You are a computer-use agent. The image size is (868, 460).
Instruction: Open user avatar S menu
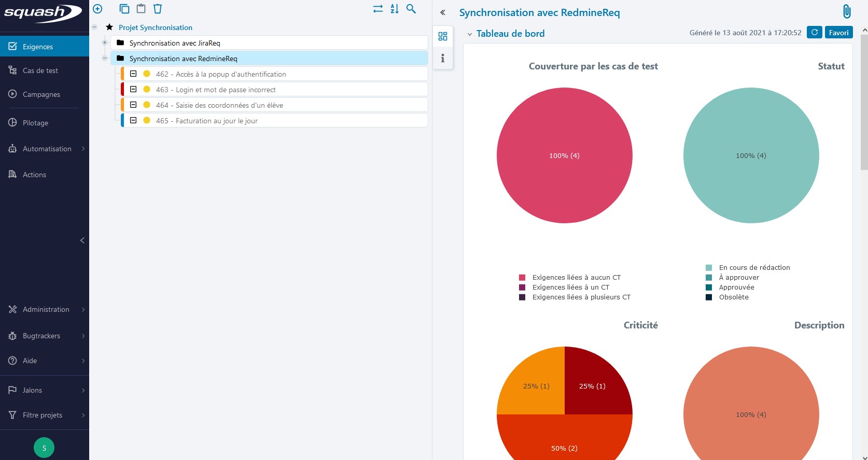(44, 448)
